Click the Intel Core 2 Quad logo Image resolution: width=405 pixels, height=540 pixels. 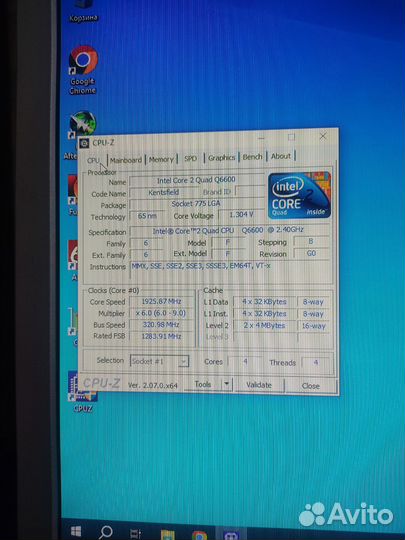coord(299,195)
